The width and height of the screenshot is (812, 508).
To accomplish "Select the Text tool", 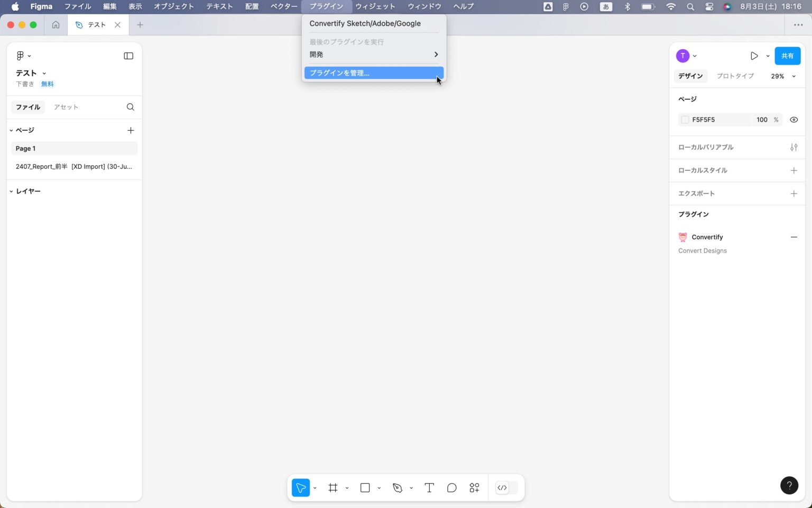I will pos(429,488).
